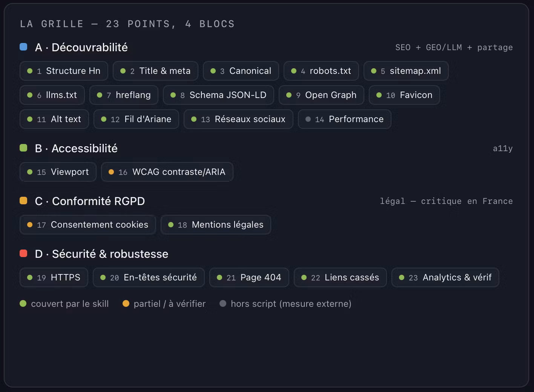Click the 14 Performance chip
The height and width of the screenshot is (392, 534).
pyautogui.click(x=344, y=119)
